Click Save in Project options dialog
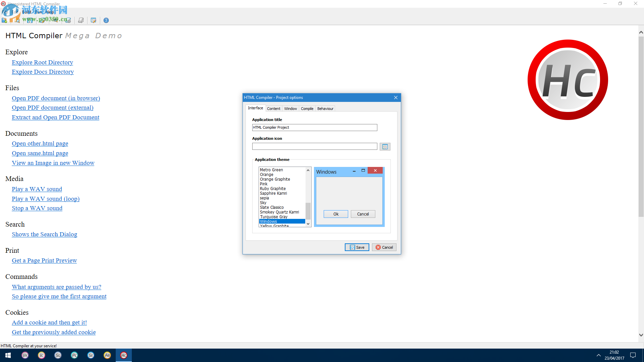The image size is (644, 362). point(357,247)
